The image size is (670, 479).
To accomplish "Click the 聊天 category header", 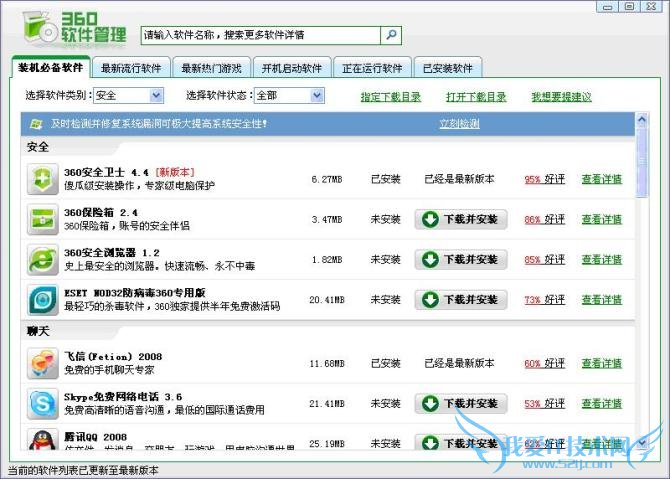I will click(38, 331).
